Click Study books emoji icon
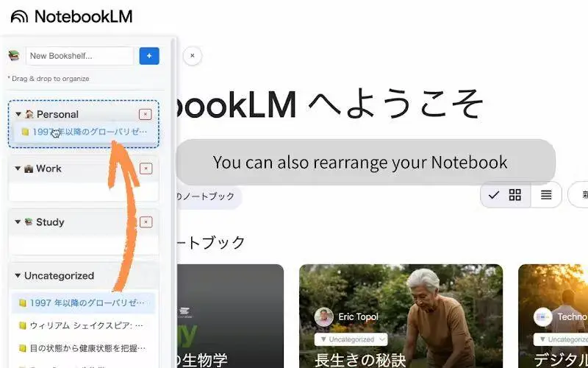The width and height of the screenshot is (588, 368). pyautogui.click(x=29, y=222)
